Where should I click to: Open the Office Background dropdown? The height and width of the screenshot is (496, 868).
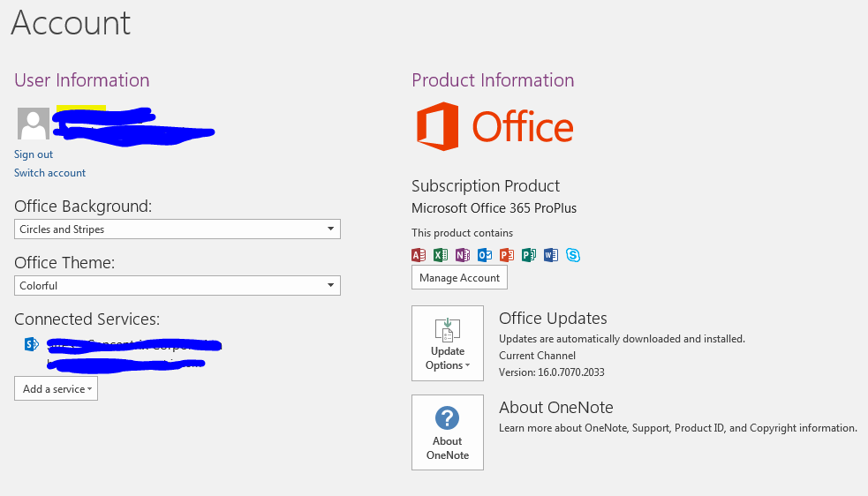point(177,229)
